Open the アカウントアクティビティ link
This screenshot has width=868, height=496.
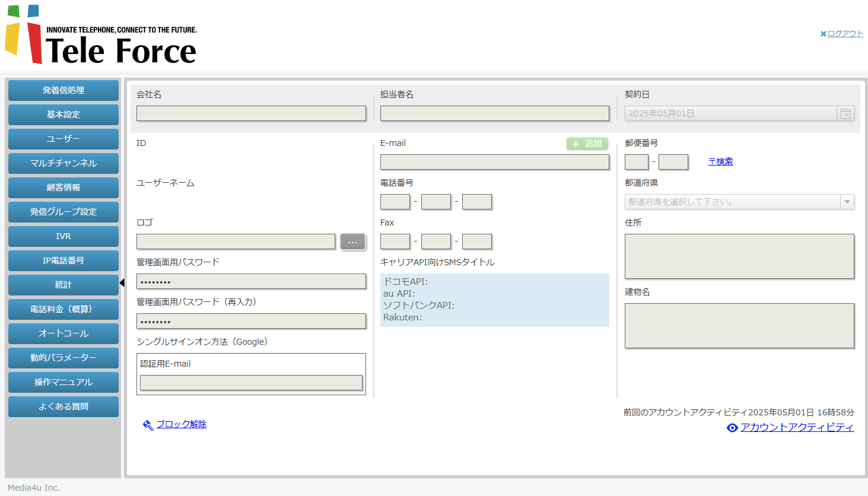(797, 427)
